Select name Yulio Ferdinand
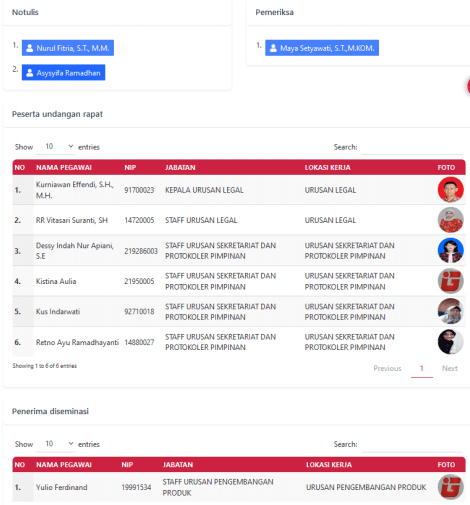The image size is (470, 505). (61, 487)
